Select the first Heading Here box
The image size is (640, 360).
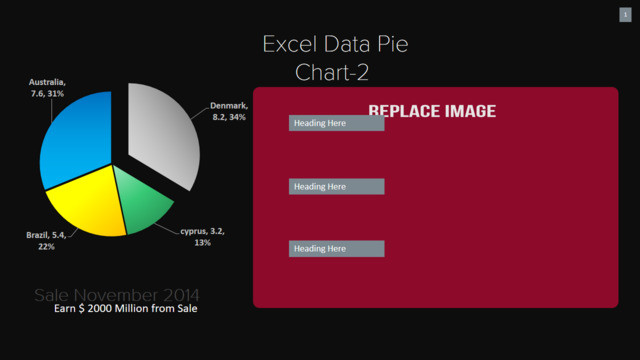click(x=336, y=123)
